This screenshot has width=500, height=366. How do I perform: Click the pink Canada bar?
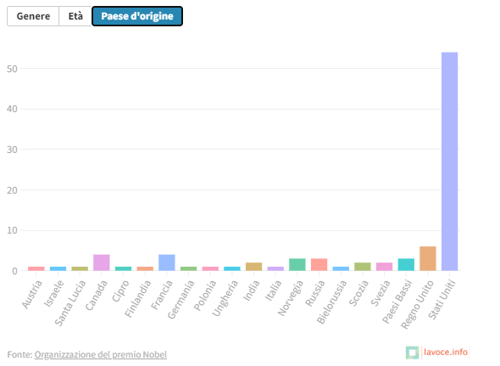(x=101, y=262)
